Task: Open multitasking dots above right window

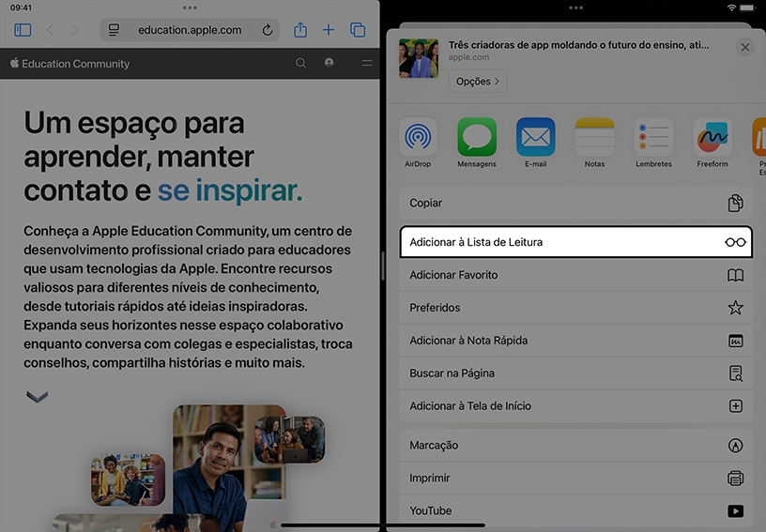Action: coord(576,8)
